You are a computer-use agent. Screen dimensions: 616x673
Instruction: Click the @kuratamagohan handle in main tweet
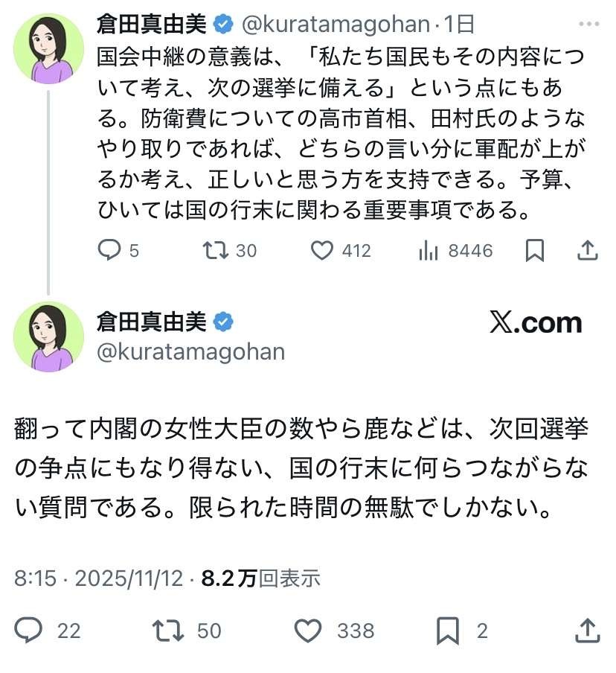pos(190,351)
